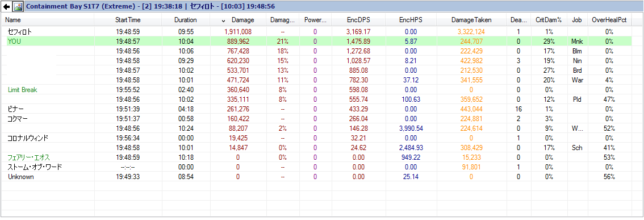Click the truncated Dea... column header
644x220 pixels.
point(518,20)
